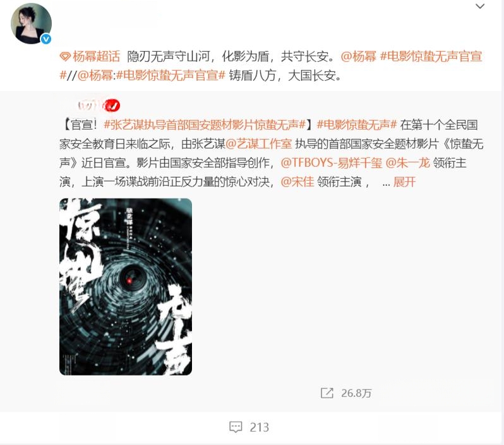
Task: Open the 惊蛰无声 movie poster thumbnail
Action: coord(126,287)
